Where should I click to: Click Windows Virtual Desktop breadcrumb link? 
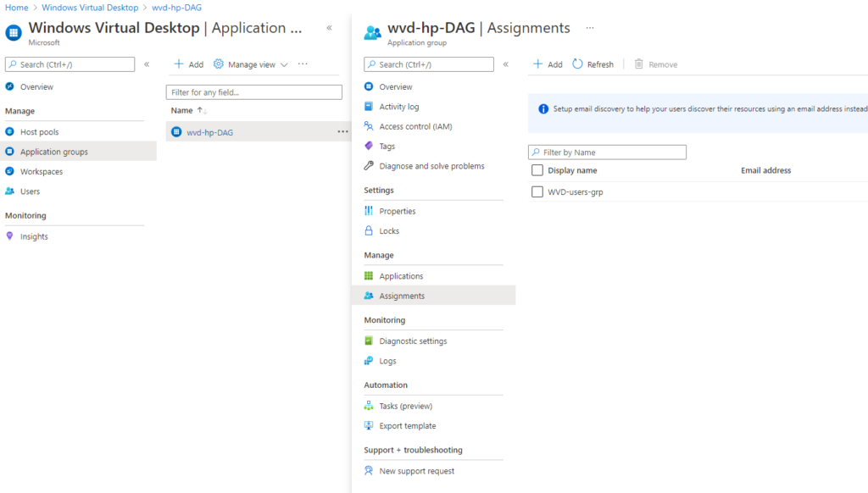pos(90,8)
